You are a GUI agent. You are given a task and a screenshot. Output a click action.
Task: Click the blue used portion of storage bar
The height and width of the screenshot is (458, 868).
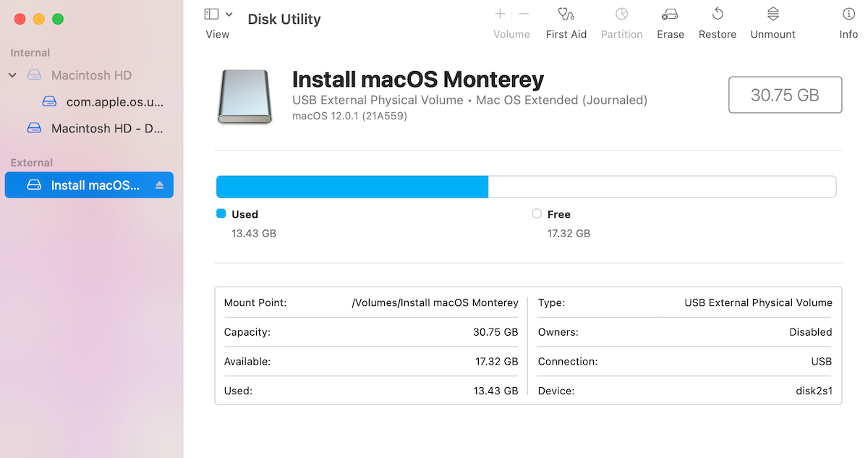point(352,187)
